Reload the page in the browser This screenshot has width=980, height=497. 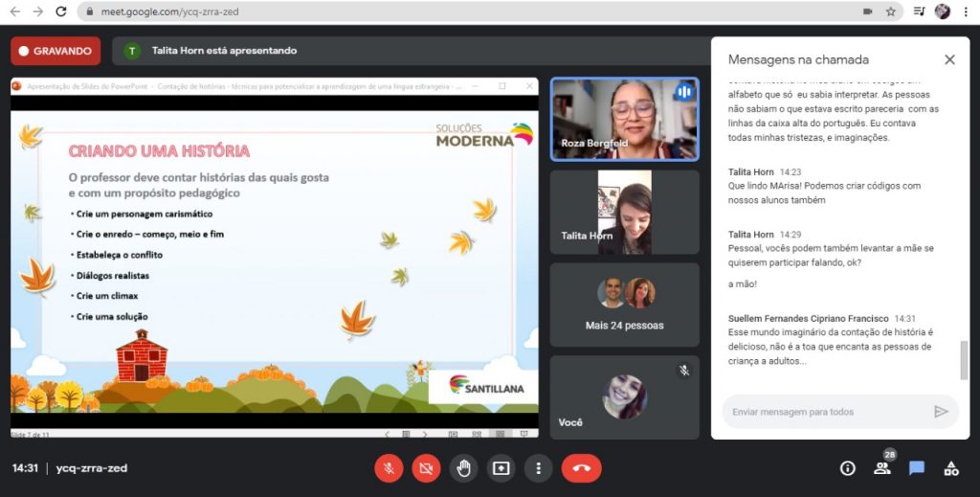coord(61,11)
